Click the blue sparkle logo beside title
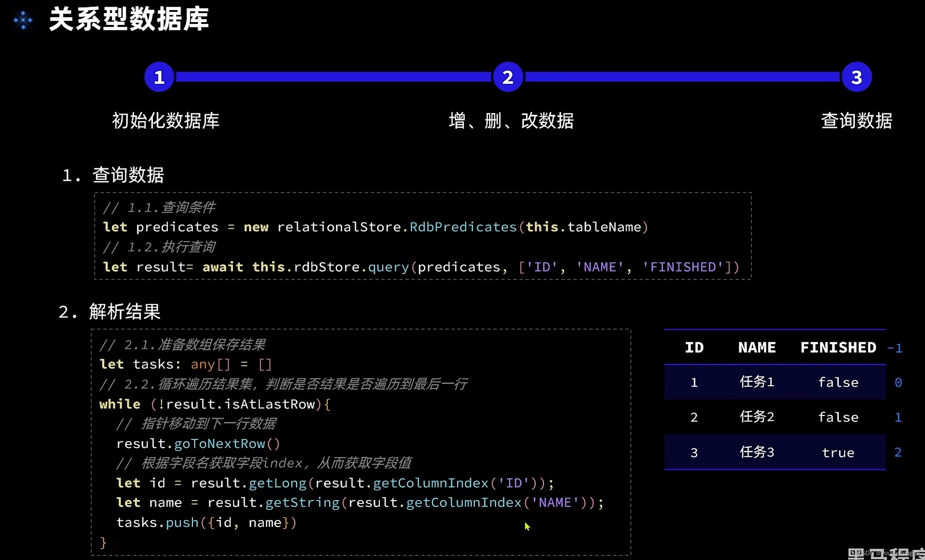 point(23,20)
